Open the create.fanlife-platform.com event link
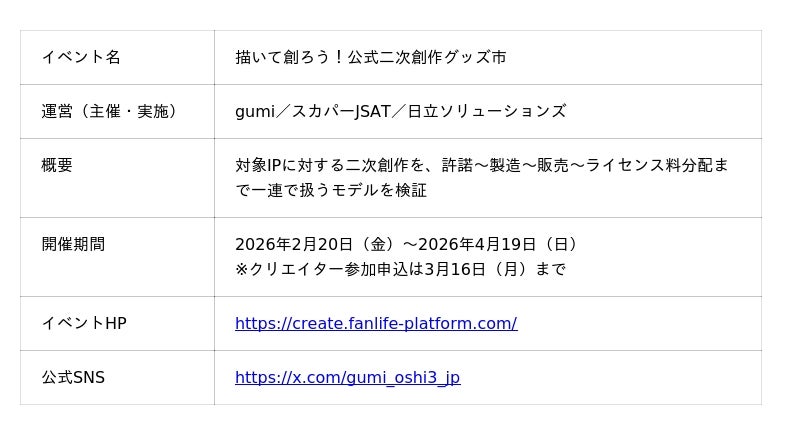Image resolution: width=800 pixels, height=435 pixels. [x=376, y=323]
